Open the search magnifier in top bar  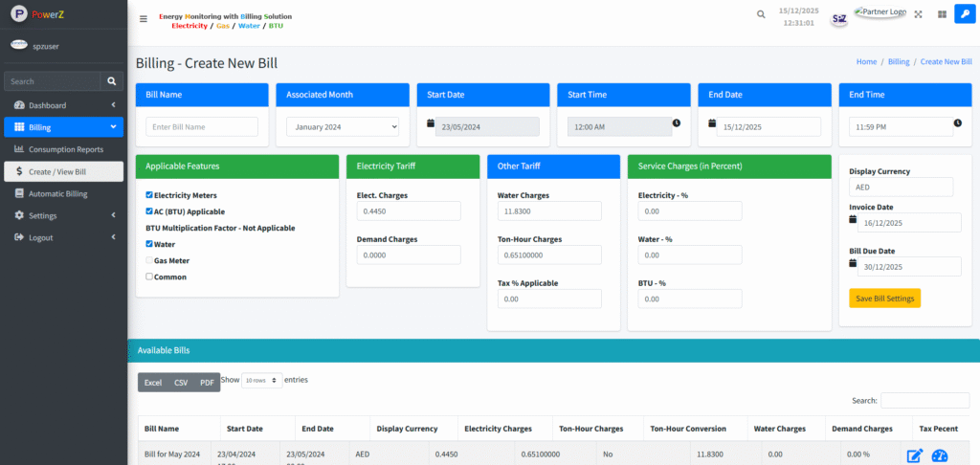click(x=761, y=14)
